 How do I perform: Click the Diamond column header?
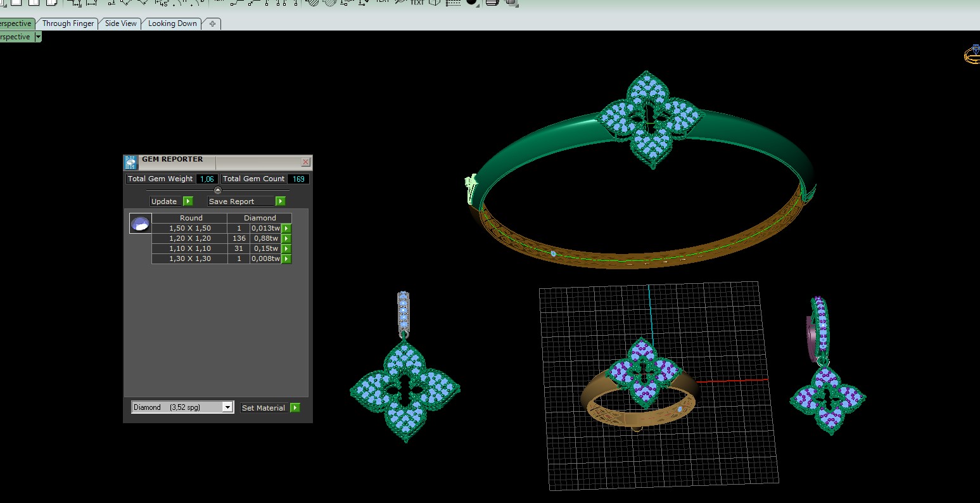point(260,218)
